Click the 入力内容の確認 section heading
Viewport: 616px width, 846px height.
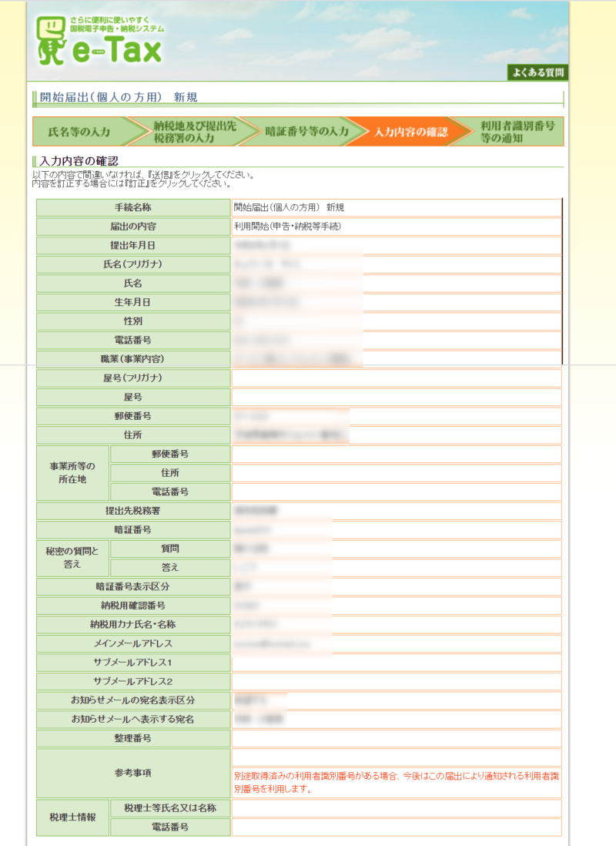[x=79, y=161]
